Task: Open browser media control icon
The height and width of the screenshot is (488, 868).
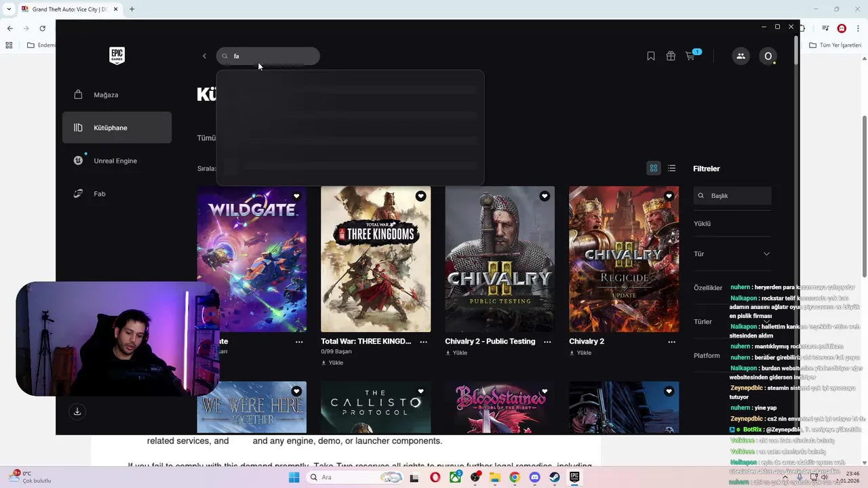Action: (825, 28)
